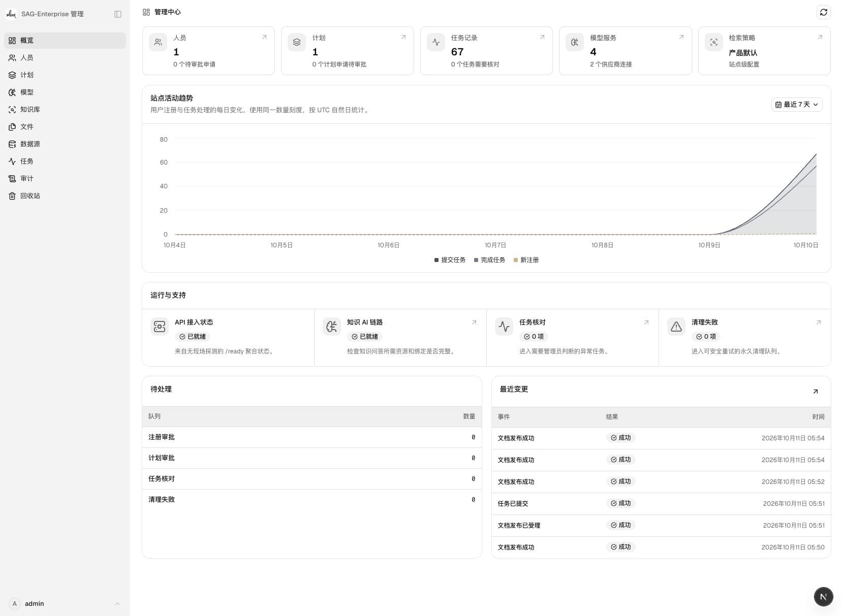Click the 任务已提交 event row
The image size is (843, 616).
(x=661, y=504)
